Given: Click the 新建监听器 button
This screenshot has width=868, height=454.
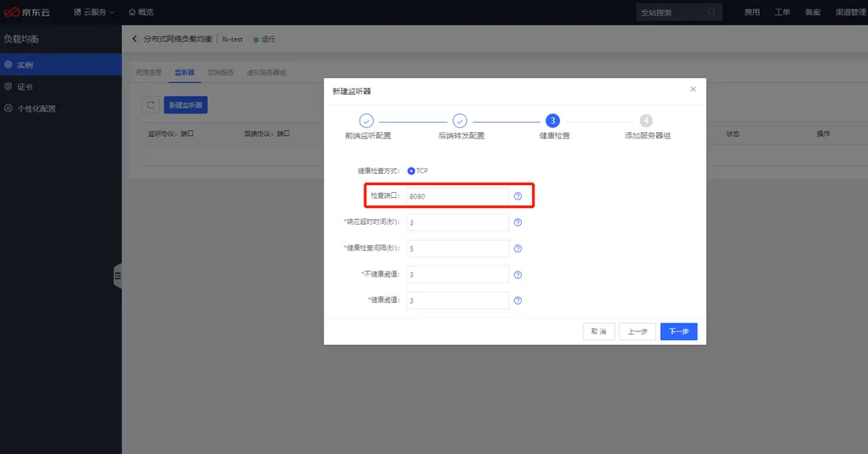Looking at the screenshot, I should (186, 104).
